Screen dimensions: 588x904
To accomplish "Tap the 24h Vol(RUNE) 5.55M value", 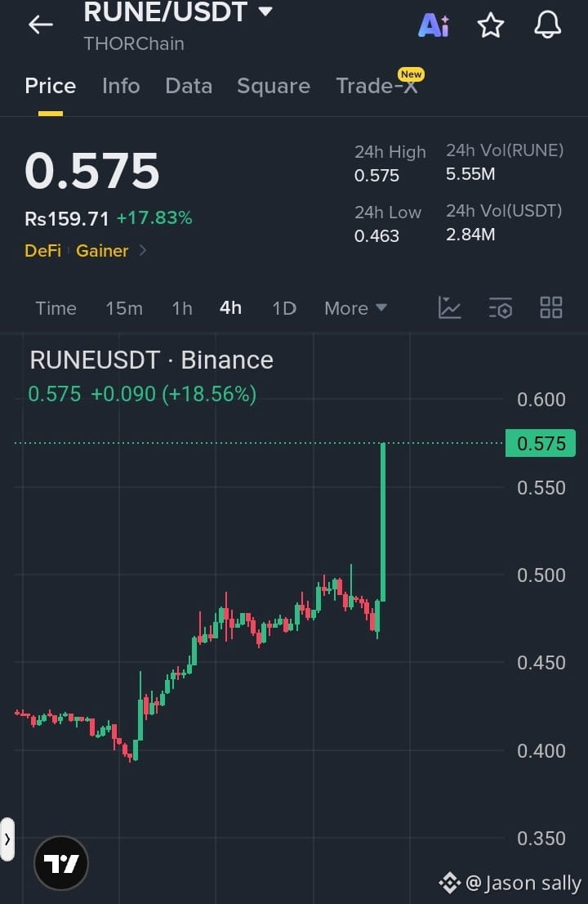I will [470, 174].
